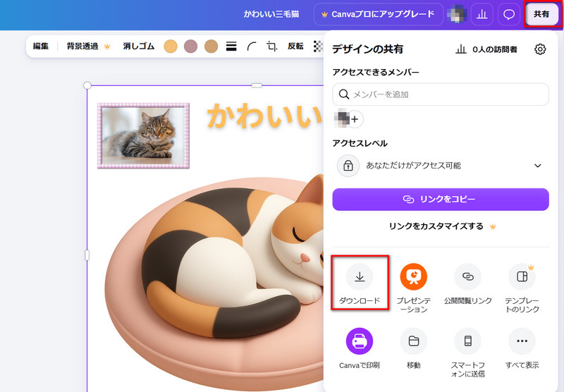This screenshot has height=392, width=564.
Task: Click the Canvaで印刷 print icon
Action: pos(360,341)
